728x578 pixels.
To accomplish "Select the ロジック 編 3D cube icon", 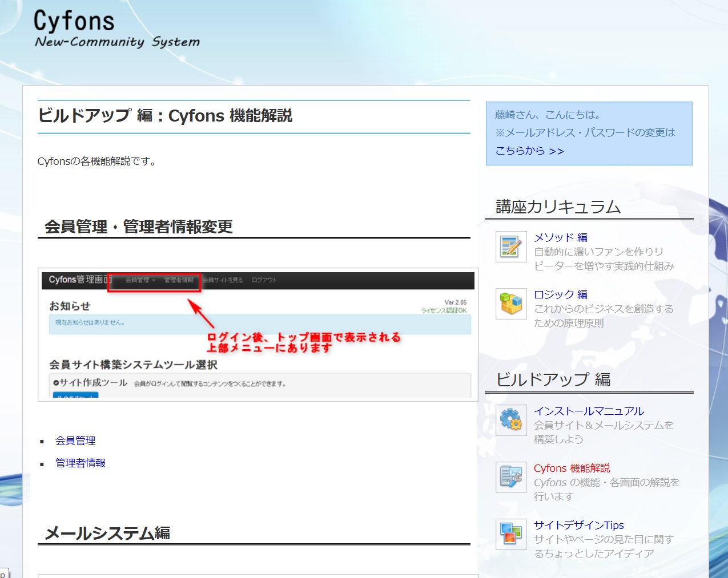I will [x=510, y=304].
